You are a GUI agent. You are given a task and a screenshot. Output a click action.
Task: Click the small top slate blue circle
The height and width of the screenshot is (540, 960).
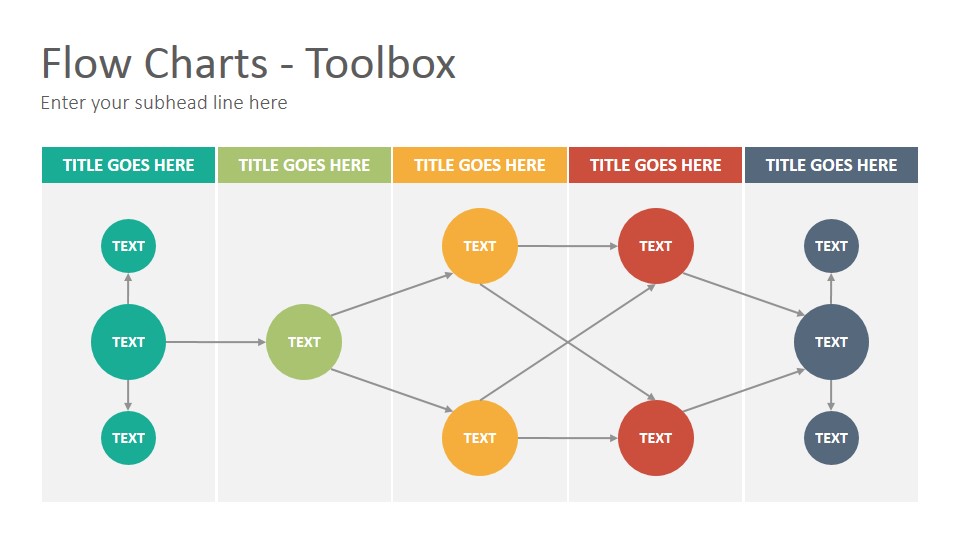[x=831, y=246]
